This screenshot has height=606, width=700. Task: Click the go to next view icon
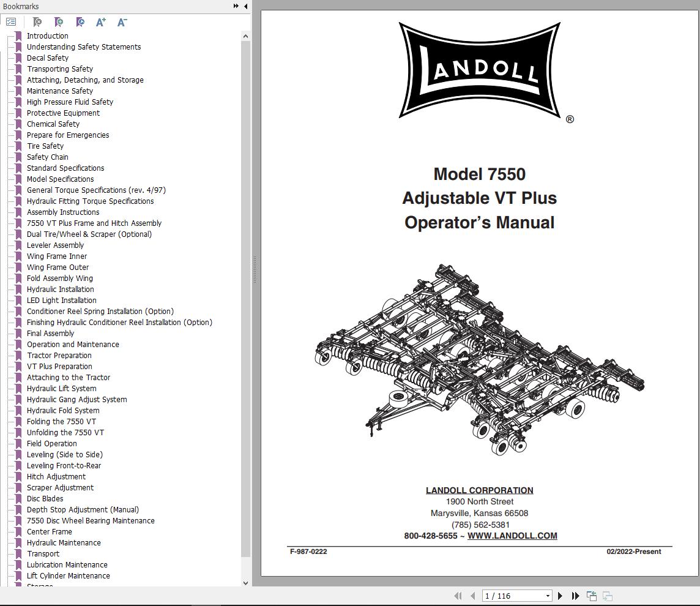click(607, 595)
